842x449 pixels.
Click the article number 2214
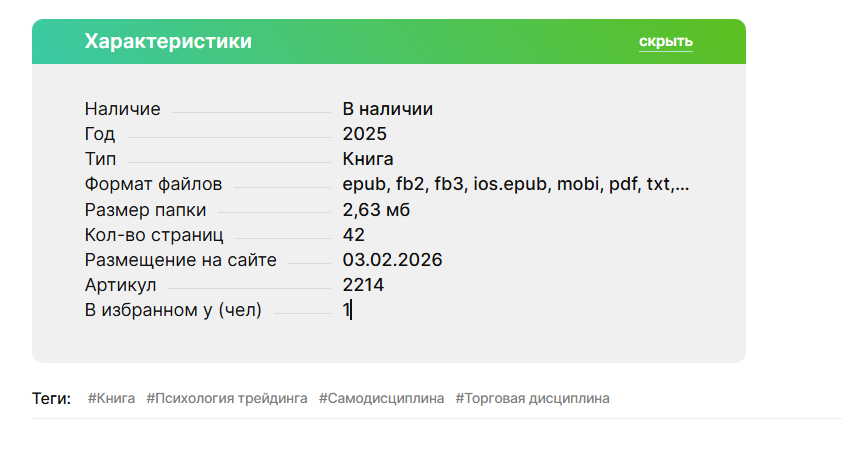(x=363, y=285)
